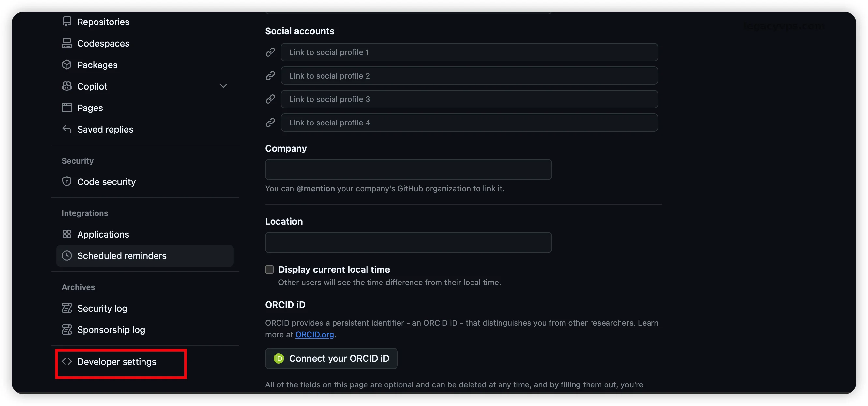Click the Pages browser icon
This screenshot has height=406, width=868.
click(67, 108)
